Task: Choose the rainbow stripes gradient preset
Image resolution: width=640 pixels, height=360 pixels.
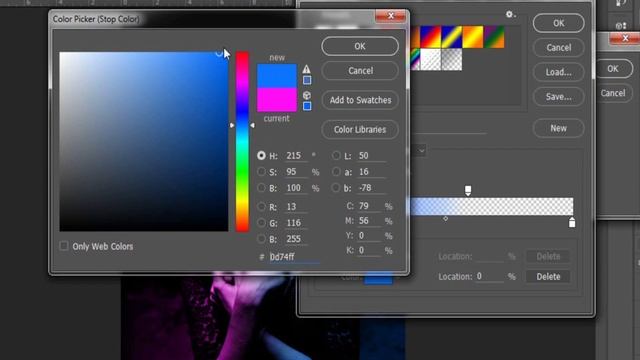Action: [x=415, y=59]
